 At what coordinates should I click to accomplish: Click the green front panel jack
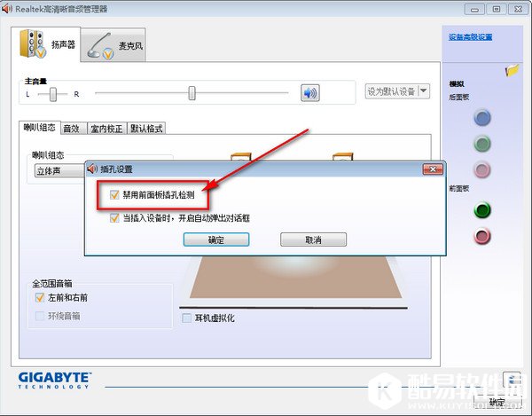point(481,211)
